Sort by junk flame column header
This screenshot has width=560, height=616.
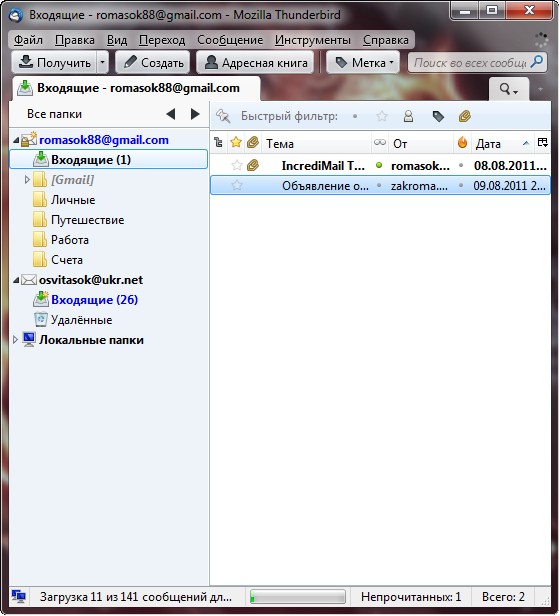click(x=463, y=142)
